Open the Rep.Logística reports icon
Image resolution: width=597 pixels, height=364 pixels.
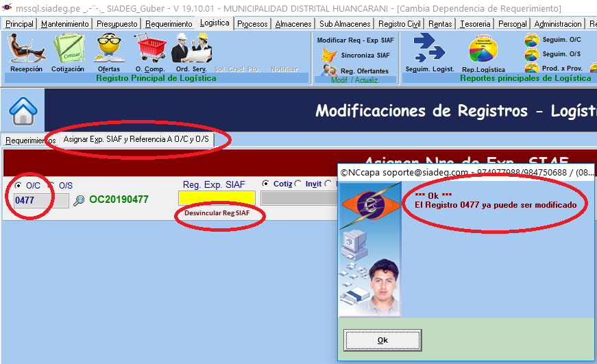483,49
